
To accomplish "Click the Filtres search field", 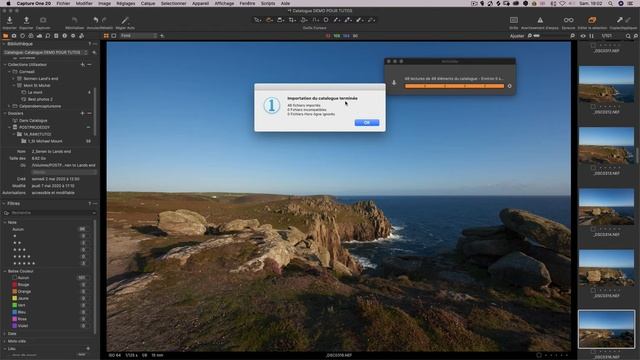I will point(49,213).
